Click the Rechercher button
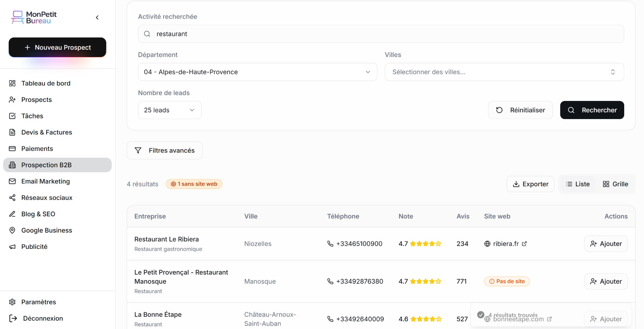 (592, 110)
